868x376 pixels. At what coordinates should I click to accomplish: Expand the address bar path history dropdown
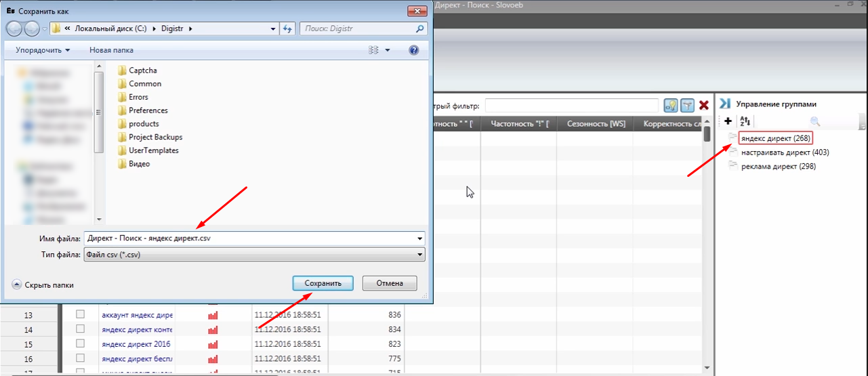pos(273,29)
